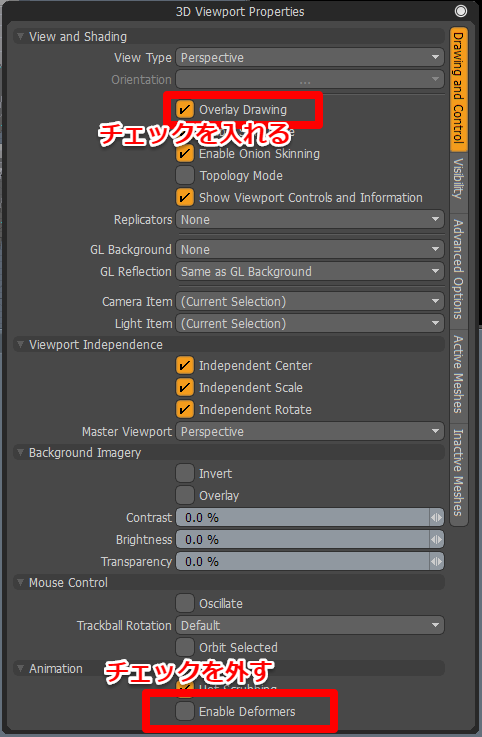Screen dimensions: 482x737
Task: Open the GL Reflection dropdown
Action: pos(310,271)
